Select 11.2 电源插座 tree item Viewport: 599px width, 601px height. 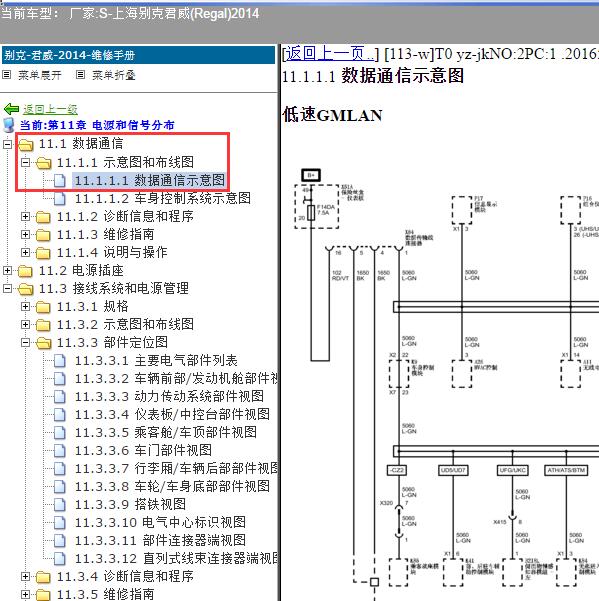(81, 271)
